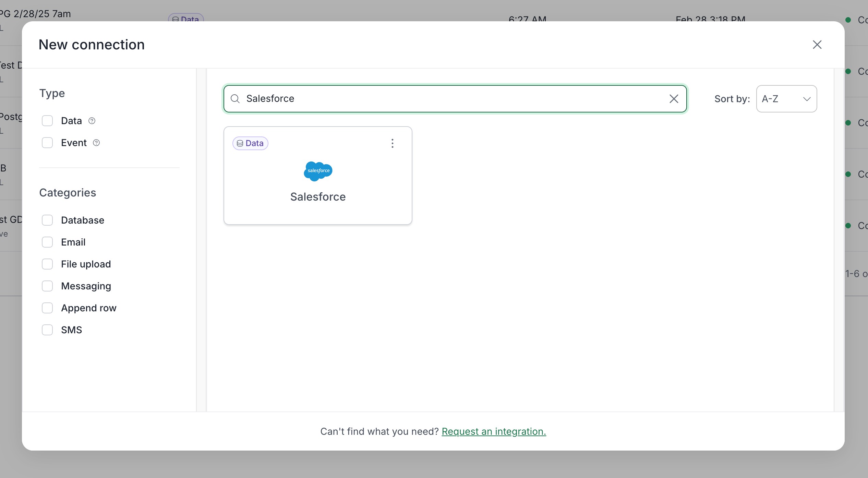Select the Salesforce connection name

(318, 197)
